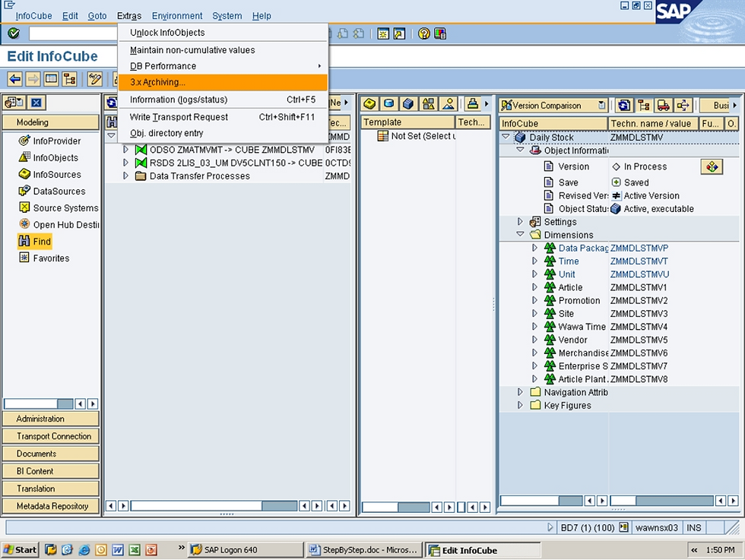The width and height of the screenshot is (745, 560).
Task: Select DataSources in the Modeling tree
Action: coord(52,191)
